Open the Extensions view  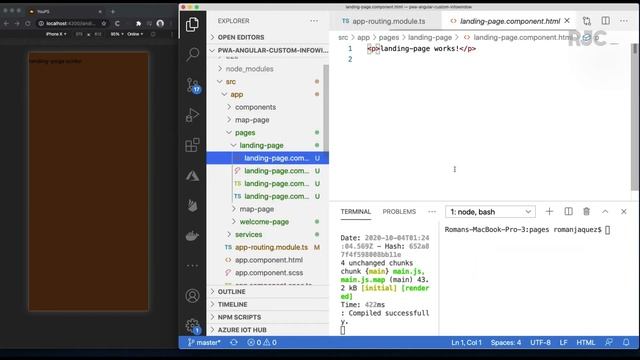(x=192, y=145)
